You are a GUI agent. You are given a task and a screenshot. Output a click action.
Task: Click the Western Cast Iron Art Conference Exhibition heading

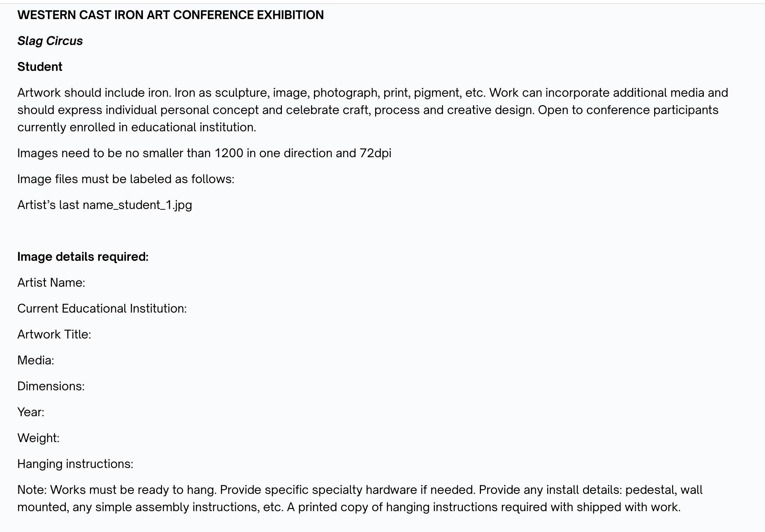click(x=171, y=15)
